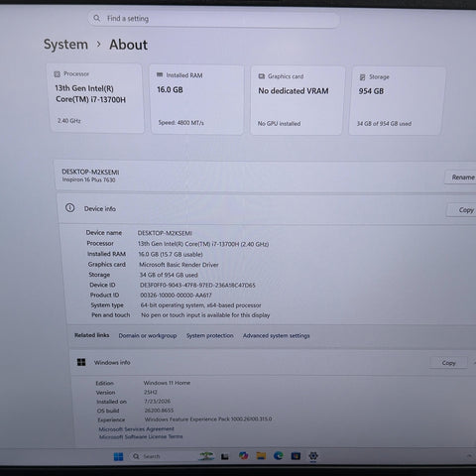Open Task View from the taskbar
Screen dimensions: 476x476
point(225,457)
